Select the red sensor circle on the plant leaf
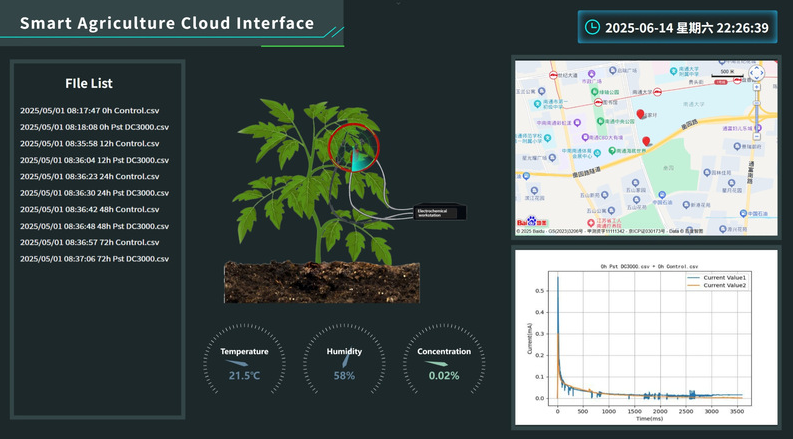Image resolution: width=793 pixels, height=439 pixels. pos(354,147)
